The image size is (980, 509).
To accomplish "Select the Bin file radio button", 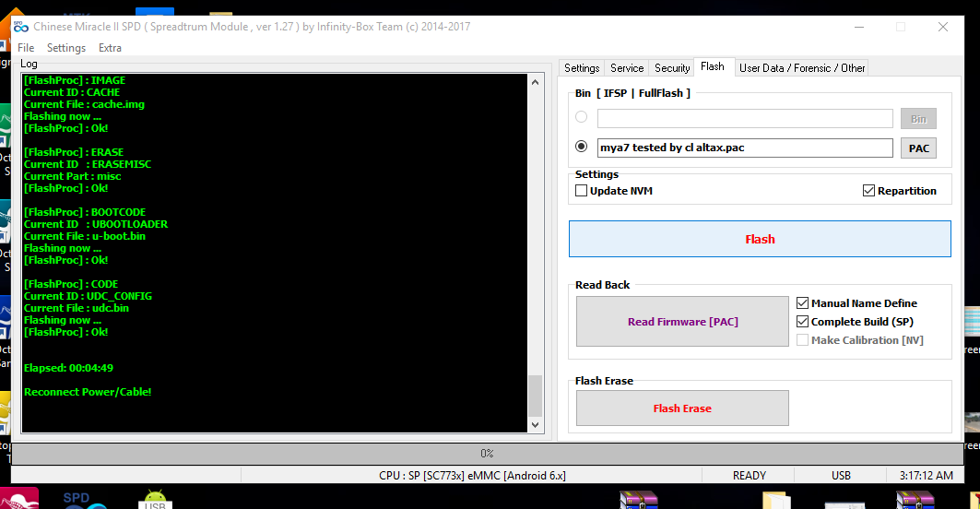I will tap(581, 117).
